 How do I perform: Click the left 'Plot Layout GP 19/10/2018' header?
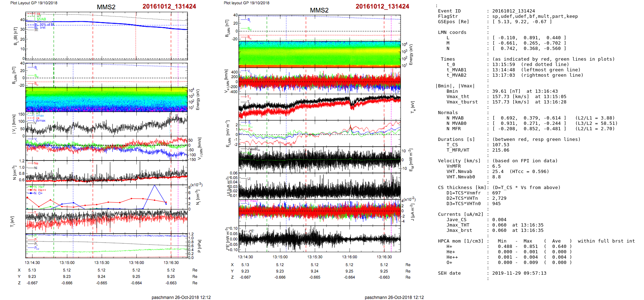pyautogui.click(x=34, y=3)
